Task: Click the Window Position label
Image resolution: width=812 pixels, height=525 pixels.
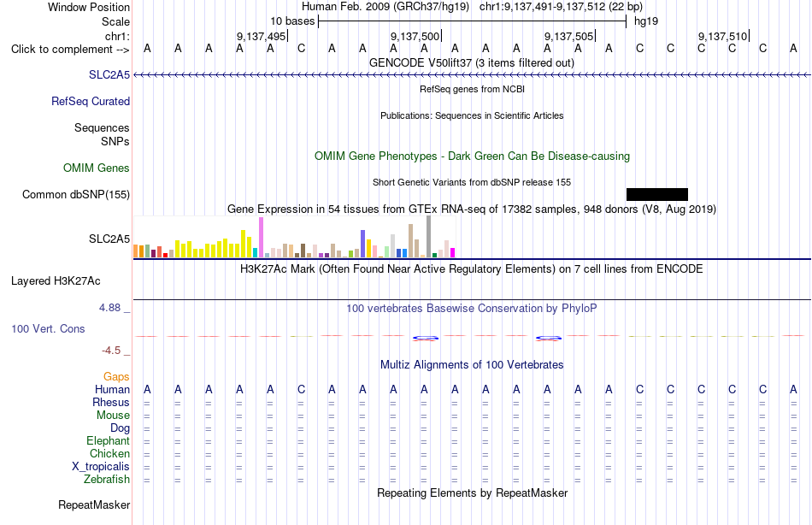Action: tap(89, 7)
